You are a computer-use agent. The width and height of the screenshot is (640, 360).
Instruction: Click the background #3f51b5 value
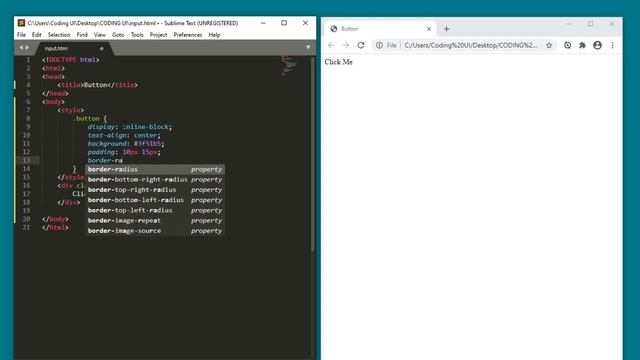click(x=148, y=144)
